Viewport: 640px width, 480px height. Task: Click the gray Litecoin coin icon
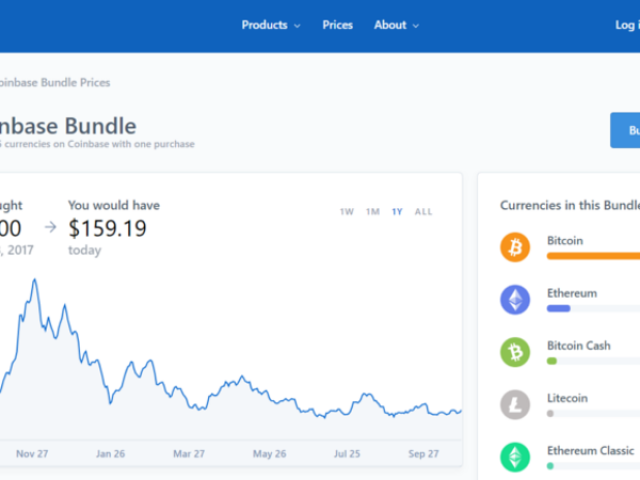click(x=515, y=405)
